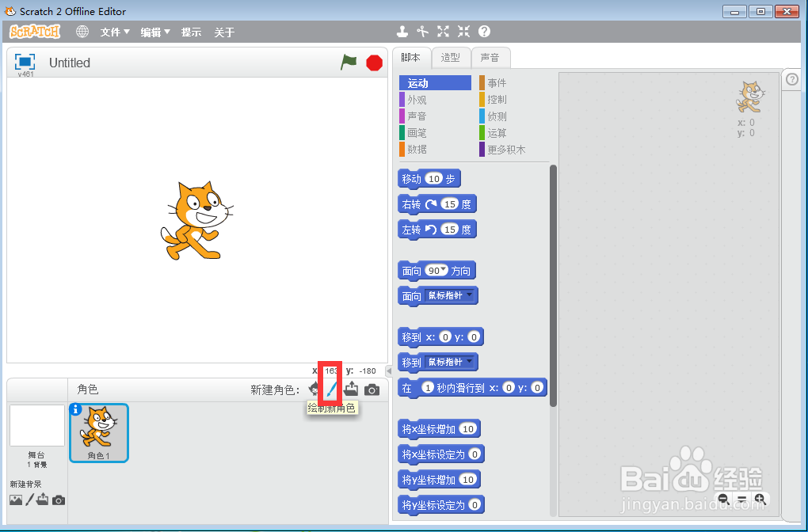Choose backdrop from library icon
The height and width of the screenshot is (532, 808).
click(16, 500)
